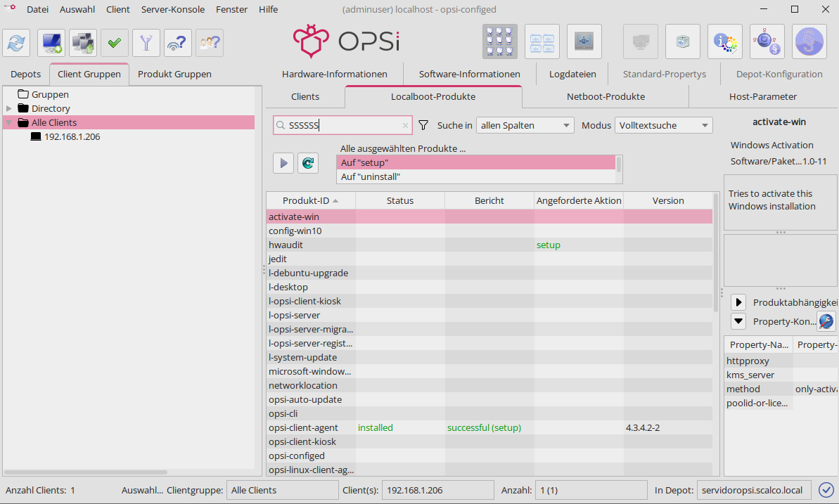Click the green checkmark save icon
This screenshot has width=839, height=504.
pos(114,43)
